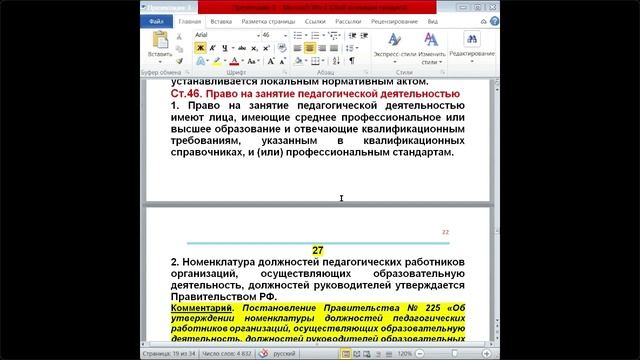Screen dimensions: 640x360
Task: Align text left
Action: point(298,48)
